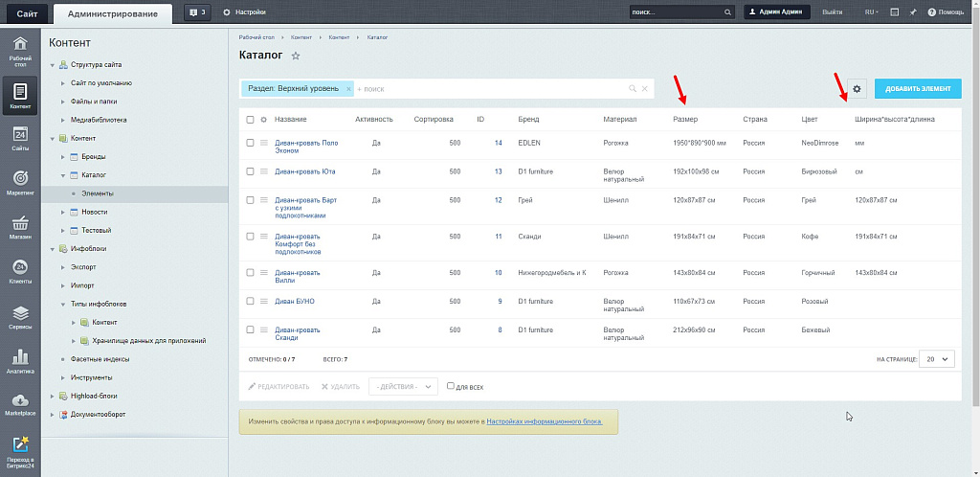Tick the select-all checkbox in table header
This screenshot has width=980, height=477.
250,120
